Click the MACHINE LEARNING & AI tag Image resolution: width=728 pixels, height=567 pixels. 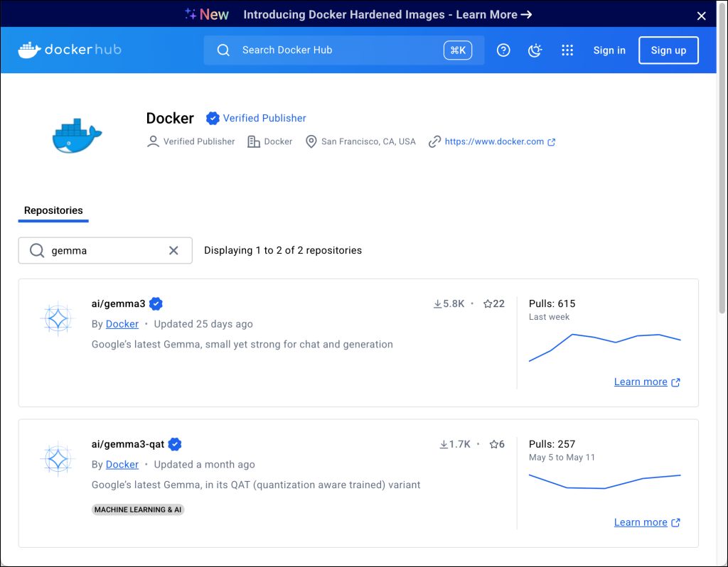[x=138, y=509]
